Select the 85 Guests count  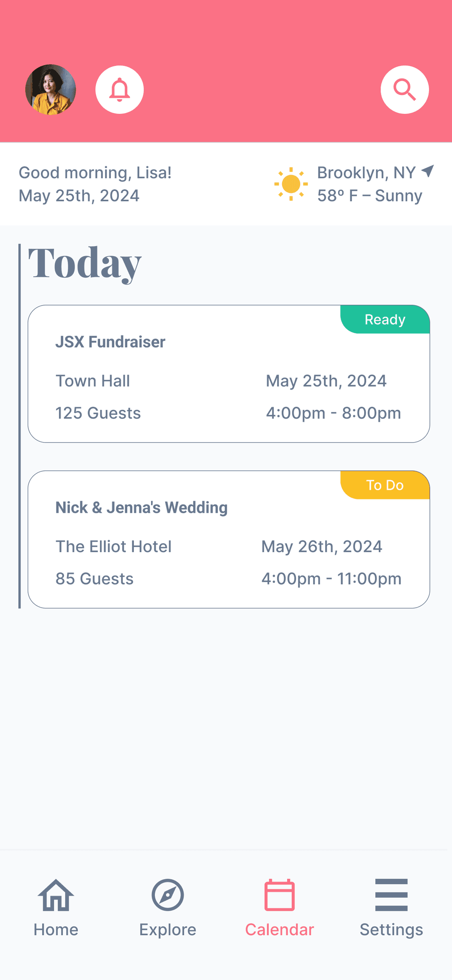tap(95, 579)
